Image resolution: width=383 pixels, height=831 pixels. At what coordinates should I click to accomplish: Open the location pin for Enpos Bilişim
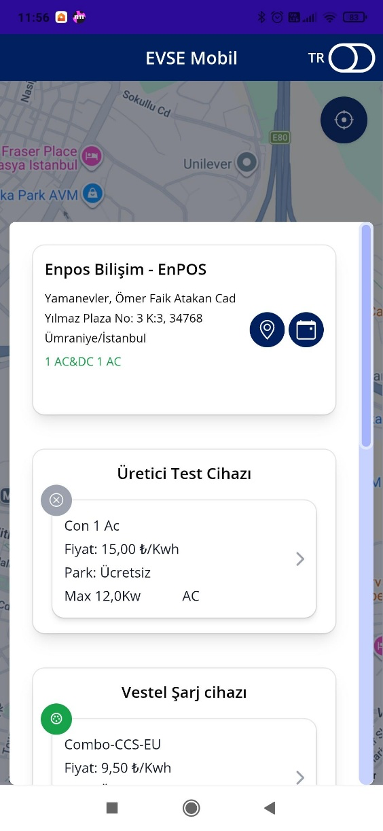click(x=267, y=330)
